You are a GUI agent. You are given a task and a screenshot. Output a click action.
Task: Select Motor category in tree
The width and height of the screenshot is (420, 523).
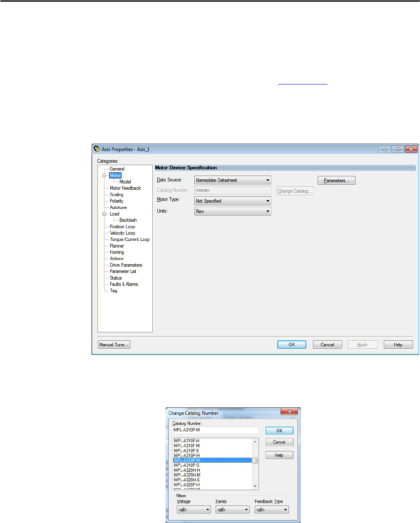point(115,176)
